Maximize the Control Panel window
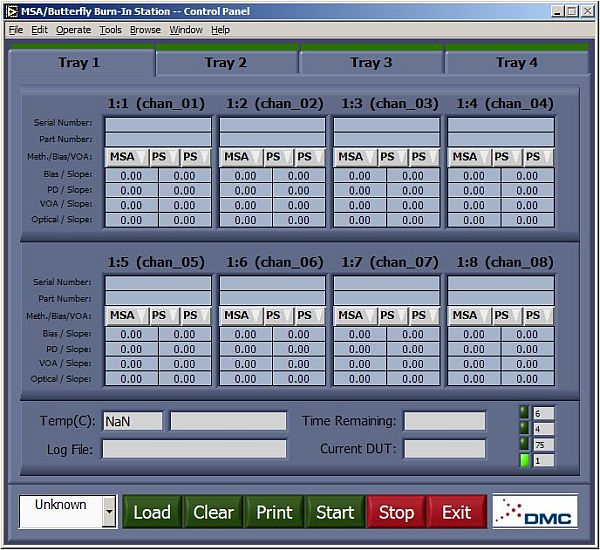Viewport: 600px width, 550px height. 572,11
